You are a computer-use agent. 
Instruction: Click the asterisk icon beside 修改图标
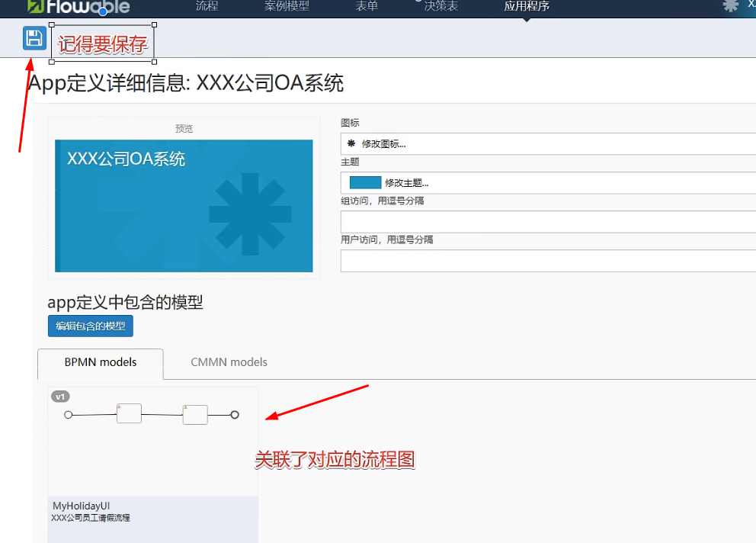click(351, 143)
